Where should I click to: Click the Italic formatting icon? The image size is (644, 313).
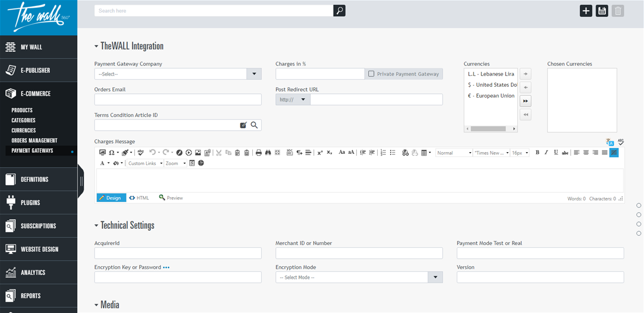[546, 153]
